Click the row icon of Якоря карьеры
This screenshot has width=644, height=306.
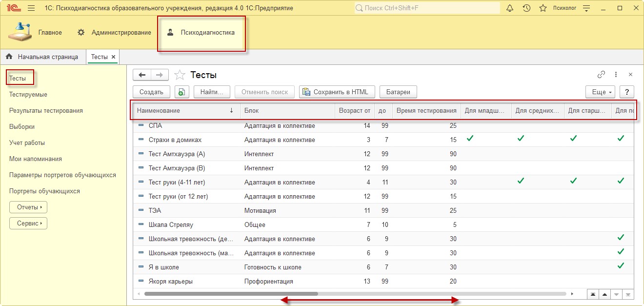141,281
